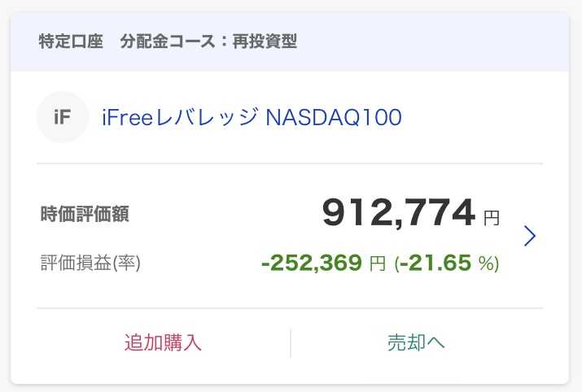Click the 分配金コース label text
Screen dimensions: 582x392
tap(168, 41)
